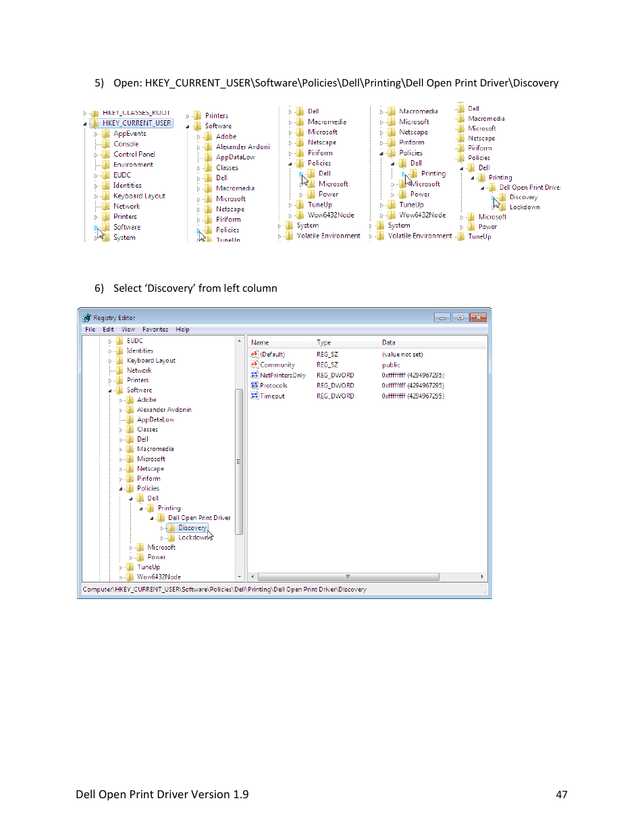Click the string icon of Community value

click(254, 365)
